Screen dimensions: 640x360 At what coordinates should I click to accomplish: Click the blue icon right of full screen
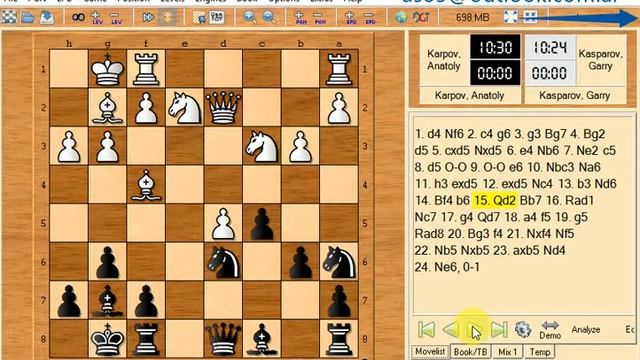(x=530, y=17)
